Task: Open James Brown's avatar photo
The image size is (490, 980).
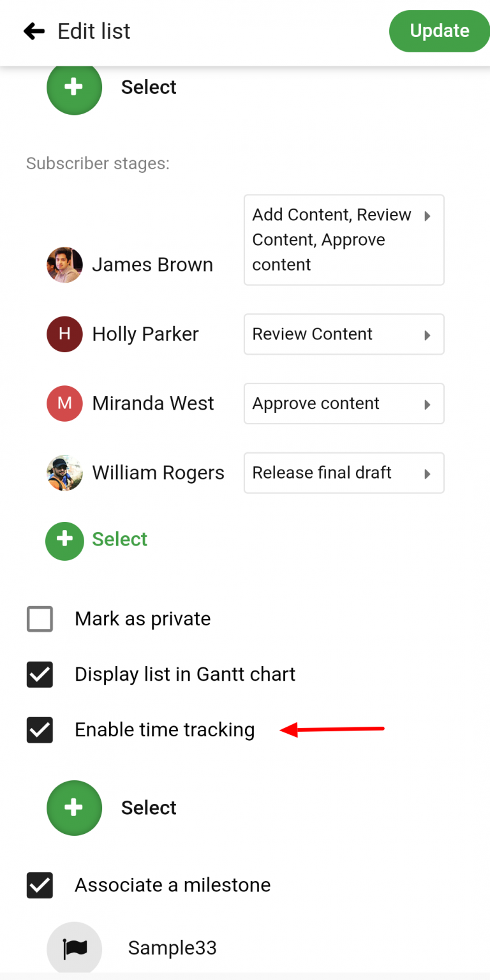Action: pyautogui.click(x=64, y=265)
